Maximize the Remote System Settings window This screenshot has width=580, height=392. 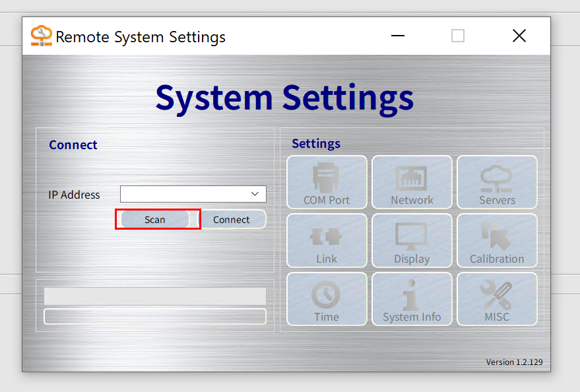[x=458, y=36]
